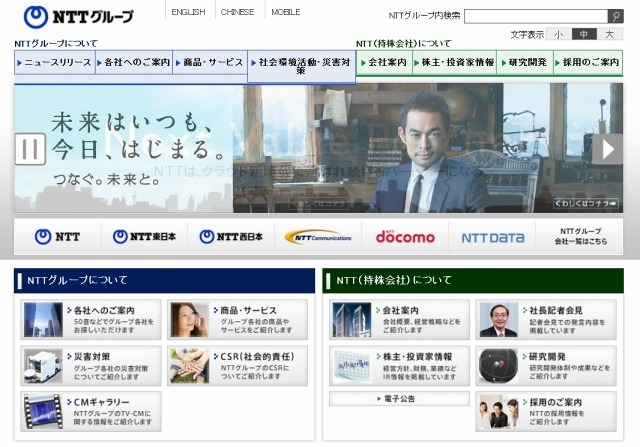
Task: Open 災害対策 card title link
Action: 92,357
